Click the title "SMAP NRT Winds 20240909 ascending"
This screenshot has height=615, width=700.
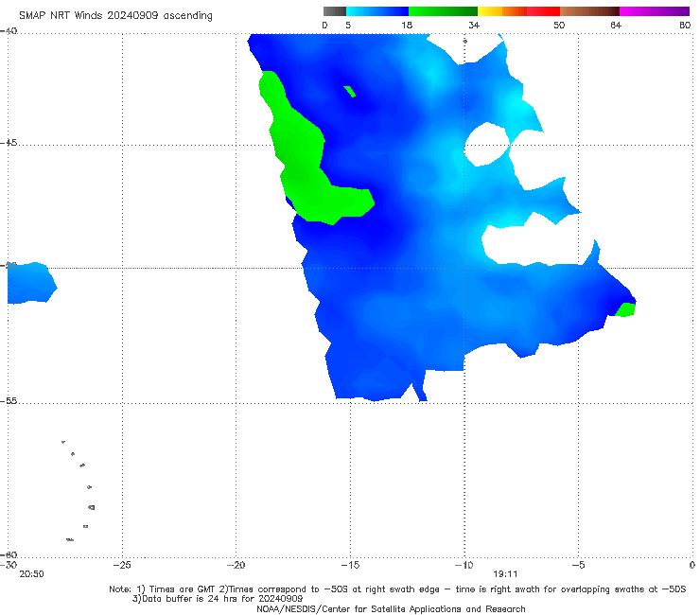tap(115, 16)
